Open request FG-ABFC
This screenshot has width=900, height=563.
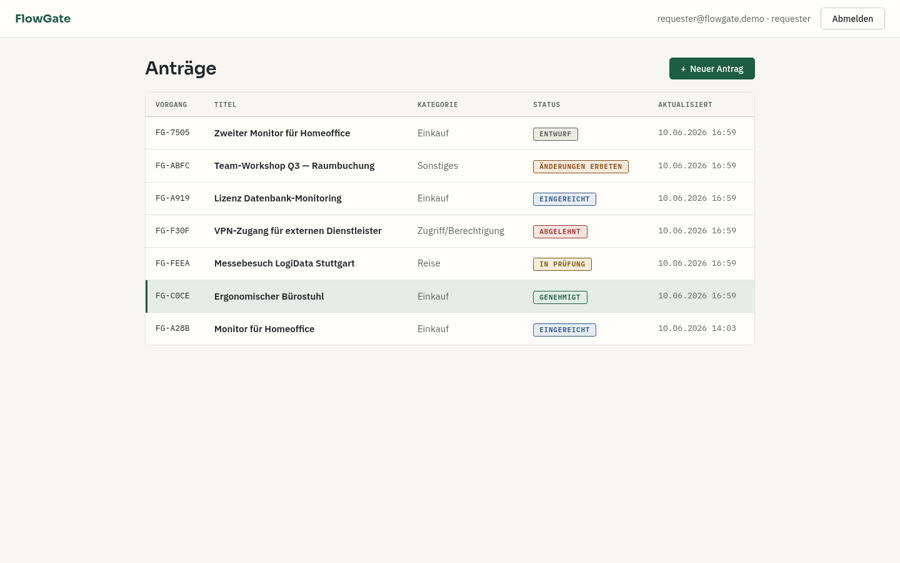pos(172,165)
